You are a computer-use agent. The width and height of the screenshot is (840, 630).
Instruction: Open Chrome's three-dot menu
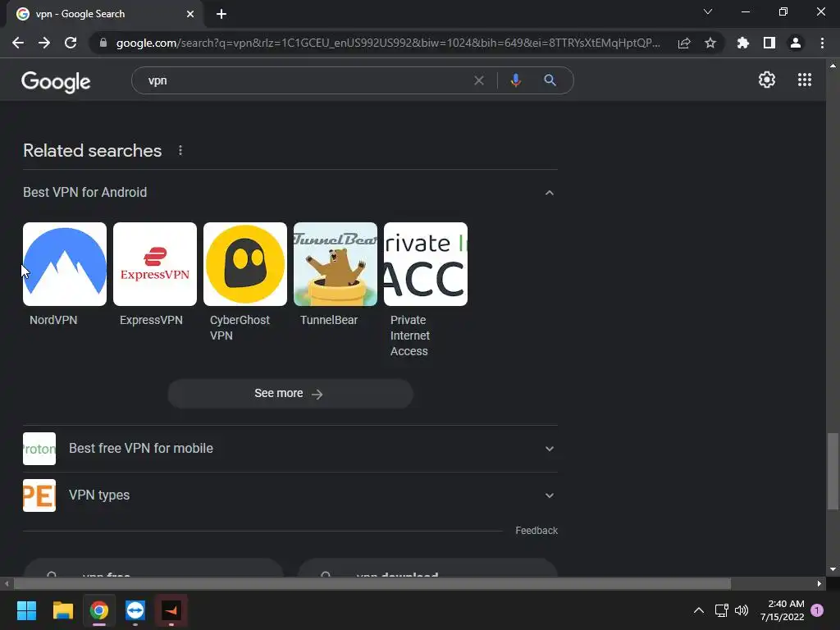pos(822,43)
